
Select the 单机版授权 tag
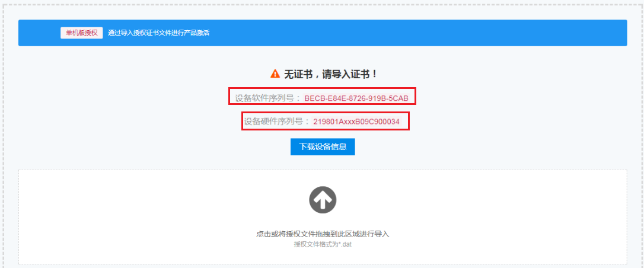pyautogui.click(x=82, y=33)
